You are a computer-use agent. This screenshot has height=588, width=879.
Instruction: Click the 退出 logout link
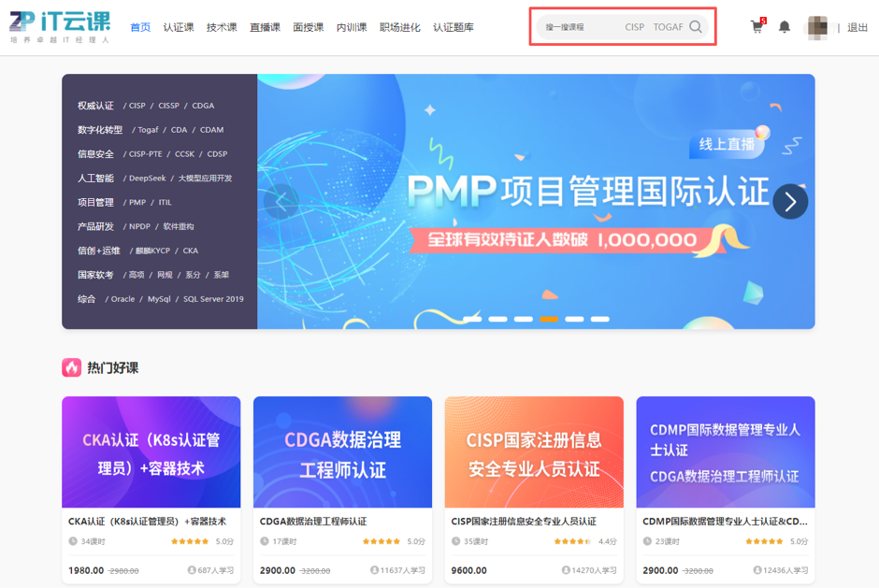coord(857,27)
